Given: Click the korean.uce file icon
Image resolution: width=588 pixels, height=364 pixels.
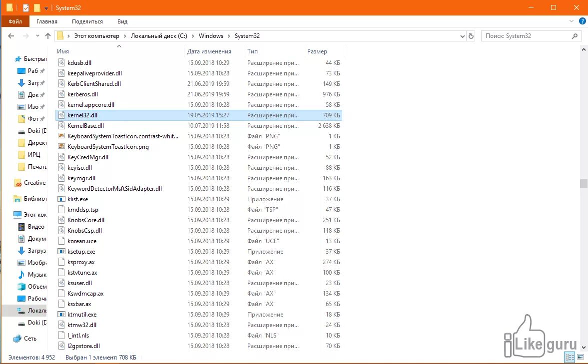Looking at the screenshot, I should point(61,241).
